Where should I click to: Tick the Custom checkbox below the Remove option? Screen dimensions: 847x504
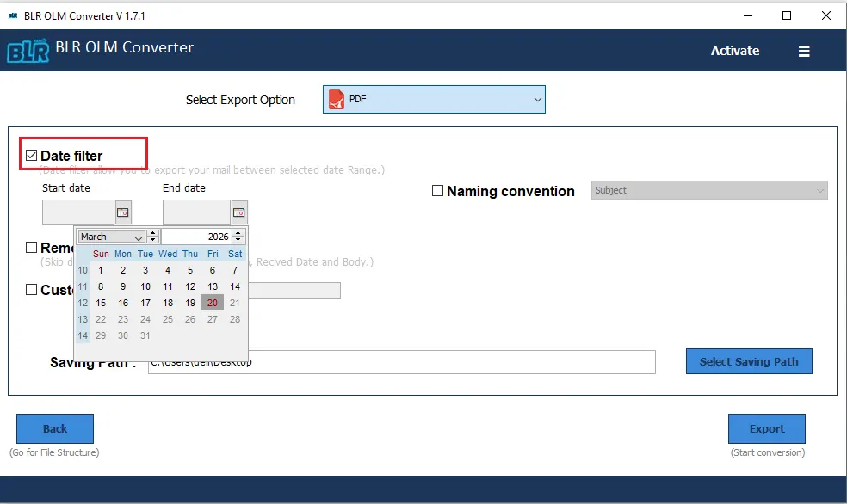pos(32,290)
